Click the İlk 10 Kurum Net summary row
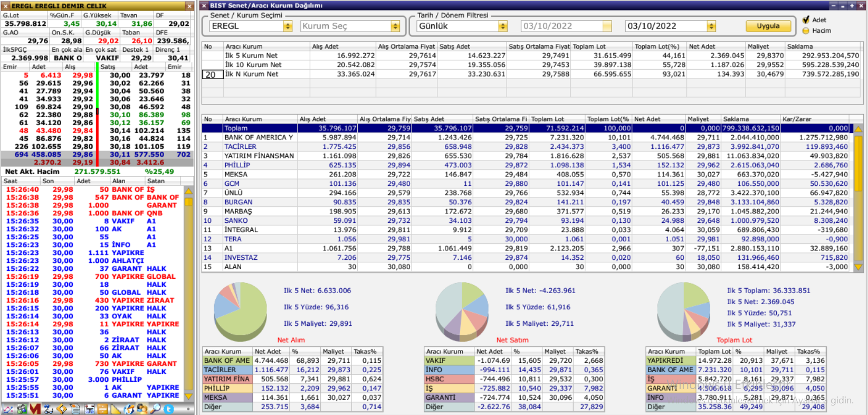868x415 pixels. pyautogui.click(x=531, y=65)
